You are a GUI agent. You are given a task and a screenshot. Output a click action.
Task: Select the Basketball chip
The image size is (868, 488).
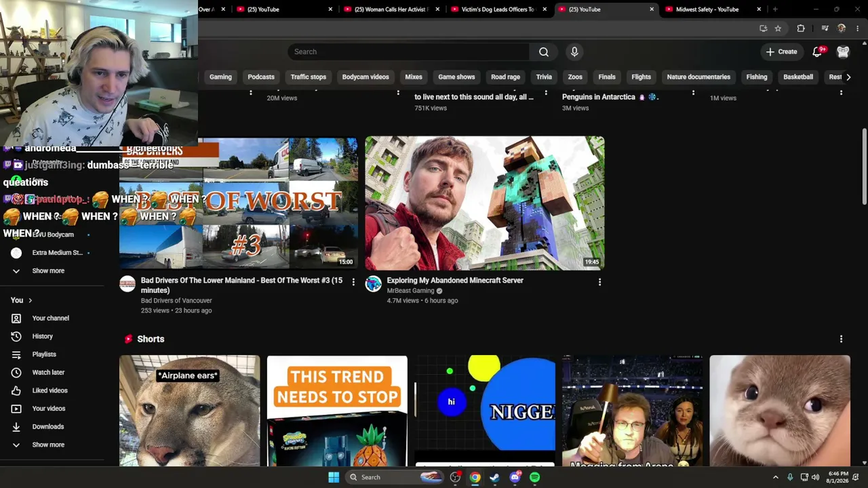coord(798,77)
